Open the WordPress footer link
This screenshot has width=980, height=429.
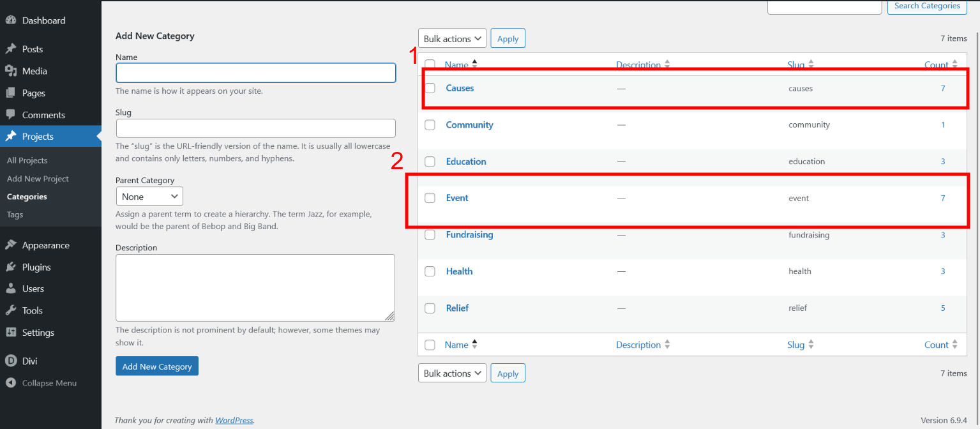234,420
